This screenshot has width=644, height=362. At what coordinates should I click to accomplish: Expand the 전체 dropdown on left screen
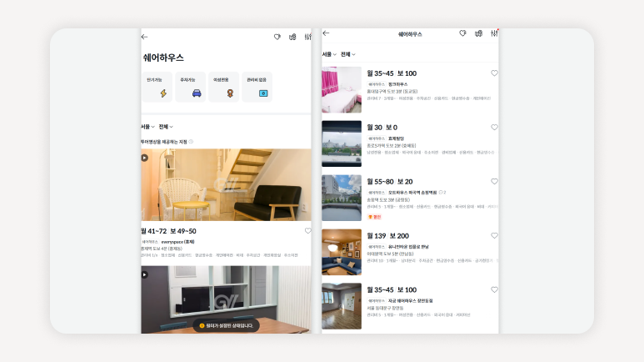click(166, 127)
